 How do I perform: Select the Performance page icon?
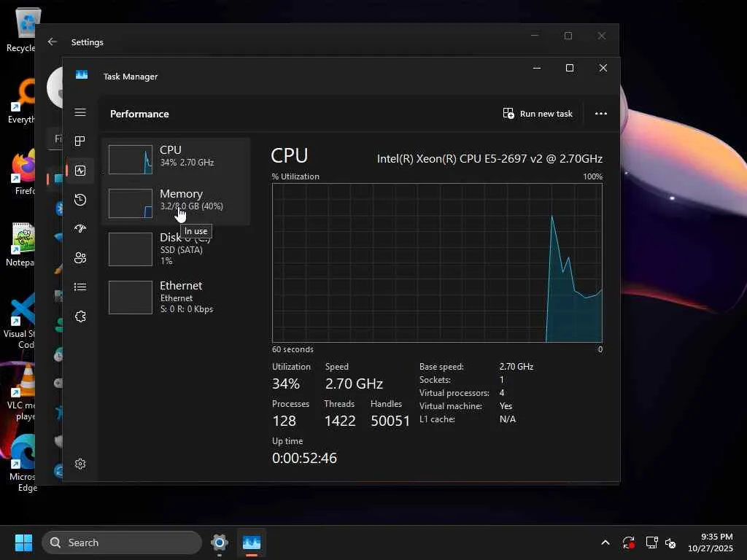coord(80,171)
